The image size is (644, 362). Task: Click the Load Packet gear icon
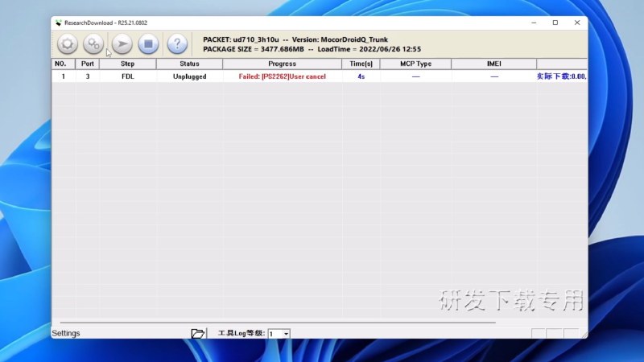[x=68, y=44]
